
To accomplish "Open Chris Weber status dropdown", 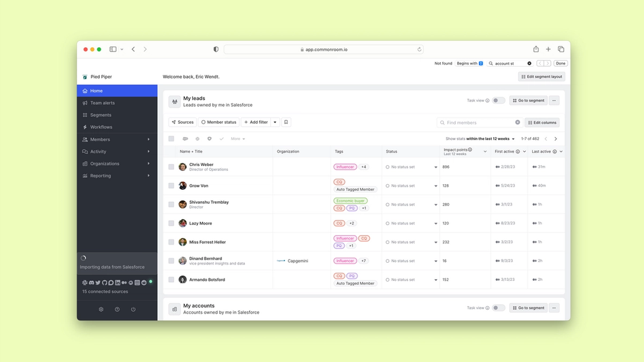I will (x=436, y=167).
